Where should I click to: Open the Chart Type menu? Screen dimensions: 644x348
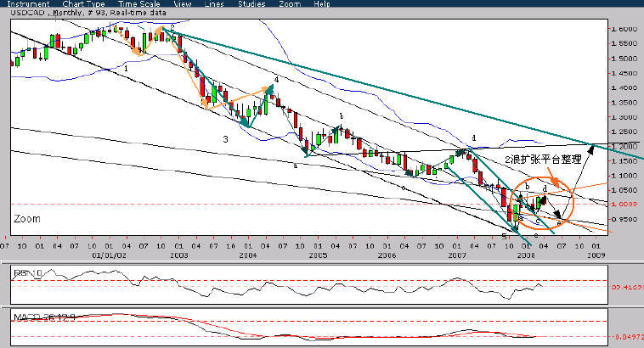click(x=83, y=3)
